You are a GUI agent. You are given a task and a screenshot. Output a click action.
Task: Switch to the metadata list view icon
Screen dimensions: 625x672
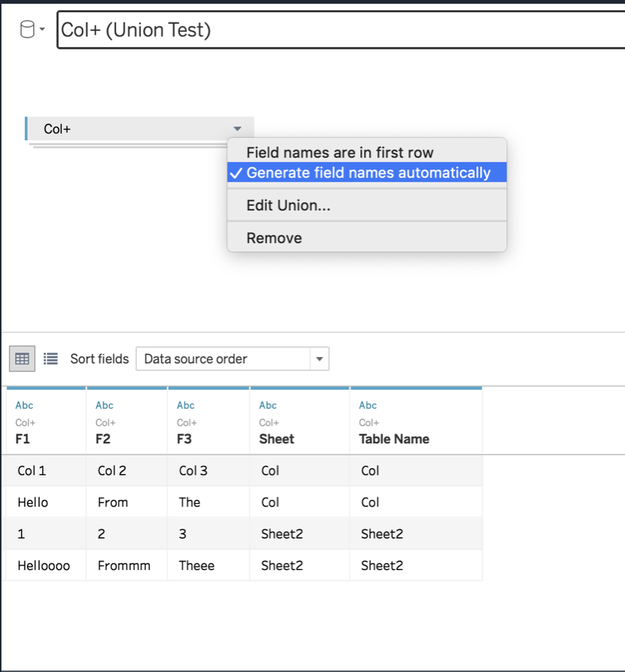click(x=50, y=358)
